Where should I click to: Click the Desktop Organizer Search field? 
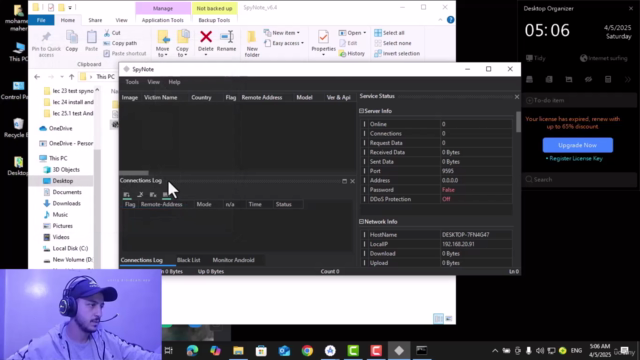(x=579, y=180)
